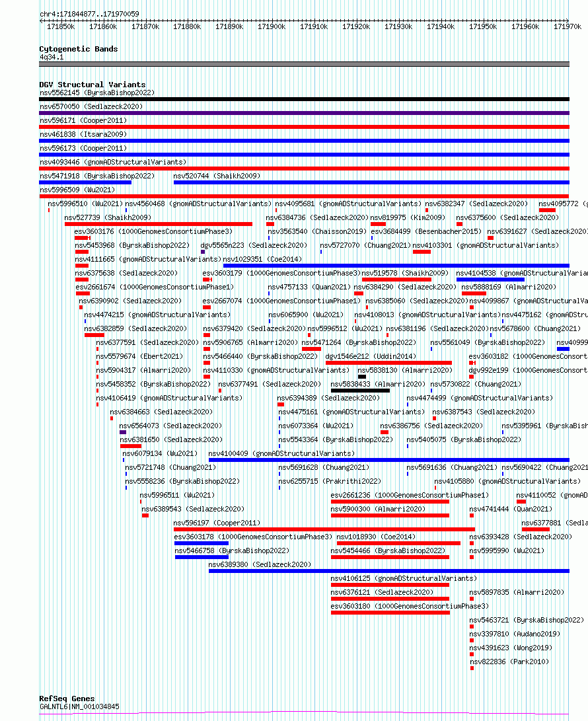Click the black bar under nsv5562145

click(x=305, y=99)
